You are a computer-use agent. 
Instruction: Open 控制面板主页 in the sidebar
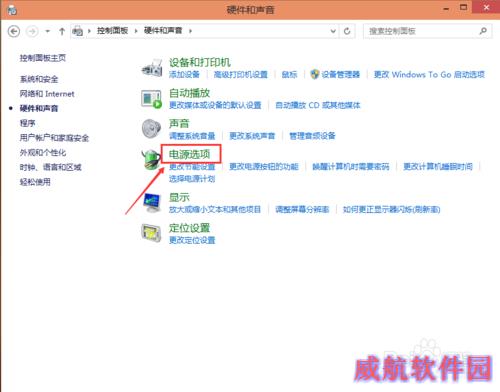pyautogui.click(x=43, y=58)
